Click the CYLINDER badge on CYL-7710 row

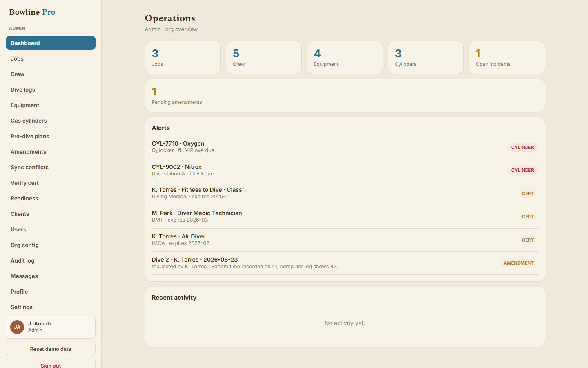click(x=522, y=147)
